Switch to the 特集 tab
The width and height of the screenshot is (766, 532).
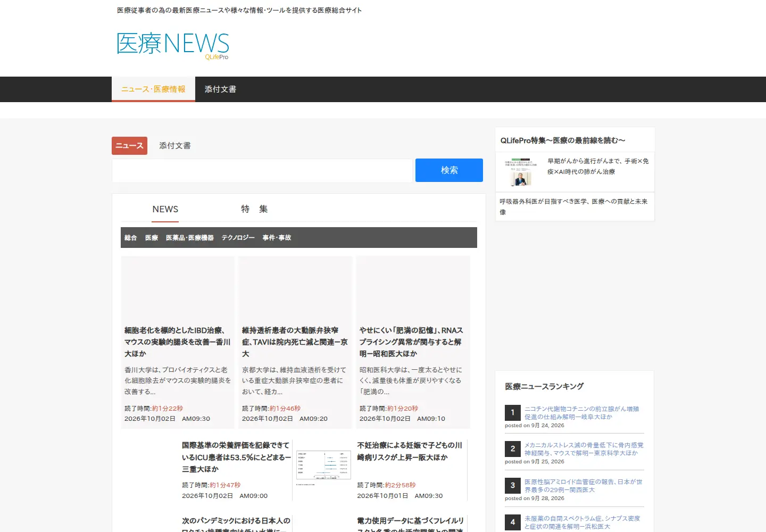coord(254,210)
